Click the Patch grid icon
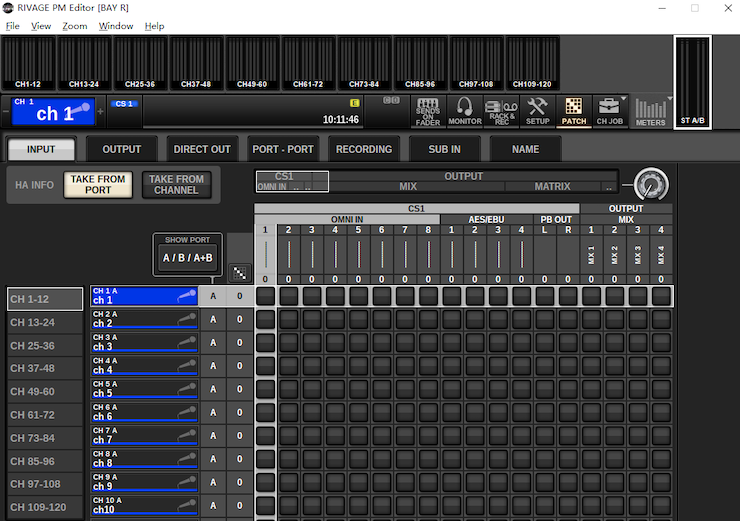 [x=574, y=111]
